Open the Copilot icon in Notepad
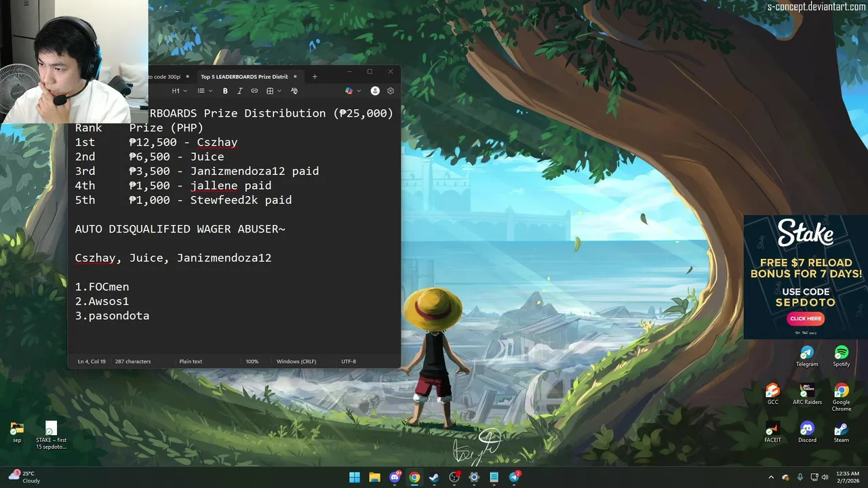Image resolution: width=868 pixels, height=488 pixels. click(349, 91)
